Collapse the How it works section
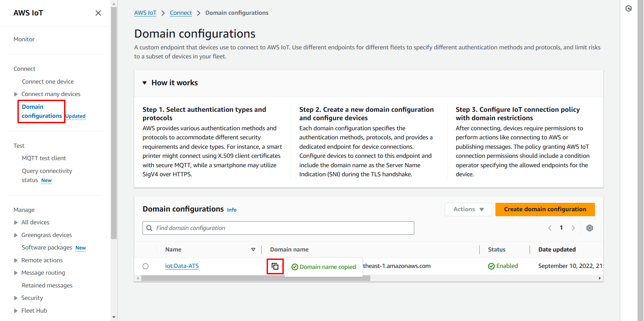The height and width of the screenshot is (321, 644). [x=145, y=83]
